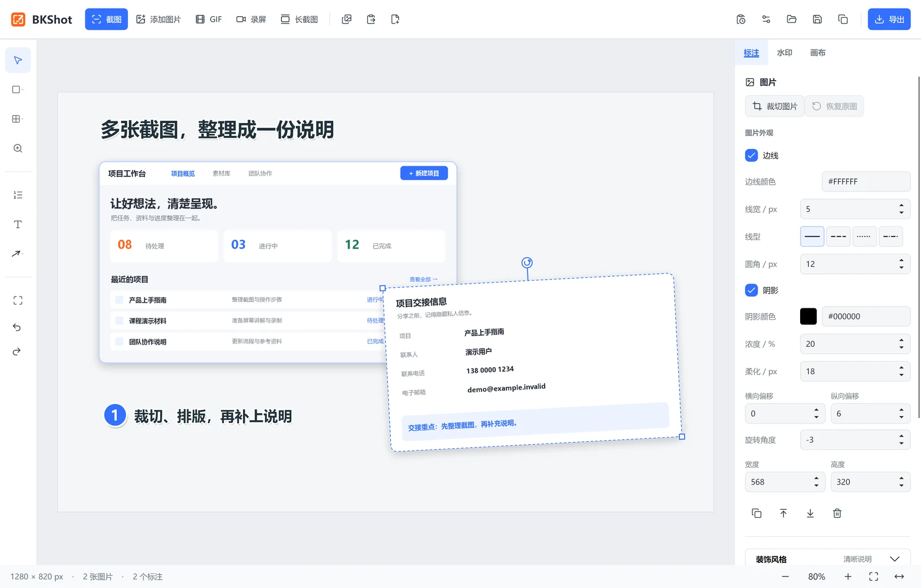
Task: Undo the last action
Action: pyautogui.click(x=17, y=327)
